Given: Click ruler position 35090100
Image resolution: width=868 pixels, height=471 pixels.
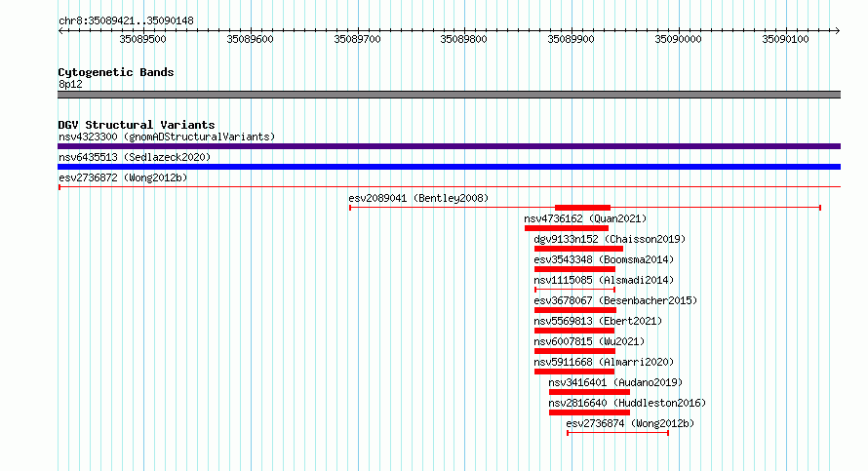Looking at the screenshot, I should click(x=785, y=39).
